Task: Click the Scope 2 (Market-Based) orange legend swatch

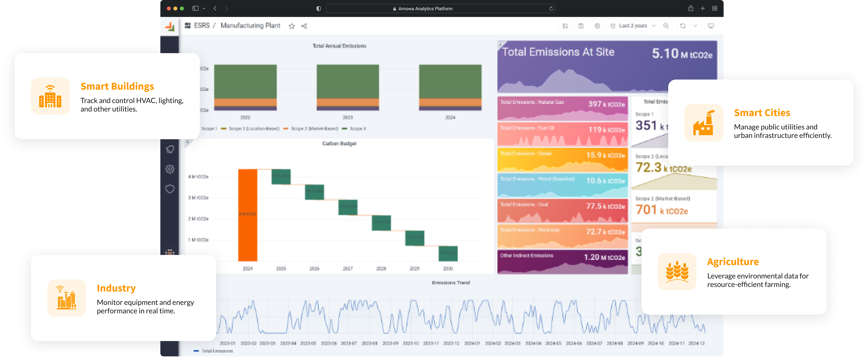Action: click(286, 129)
